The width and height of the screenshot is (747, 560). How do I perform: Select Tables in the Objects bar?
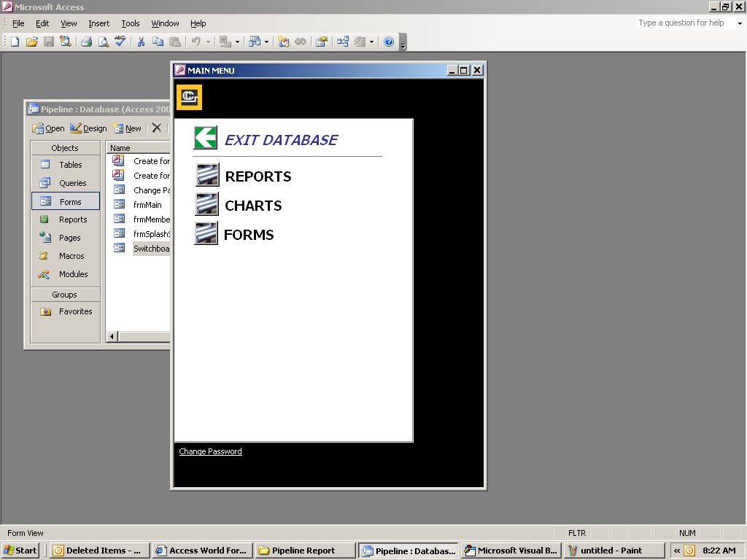[x=66, y=165]
